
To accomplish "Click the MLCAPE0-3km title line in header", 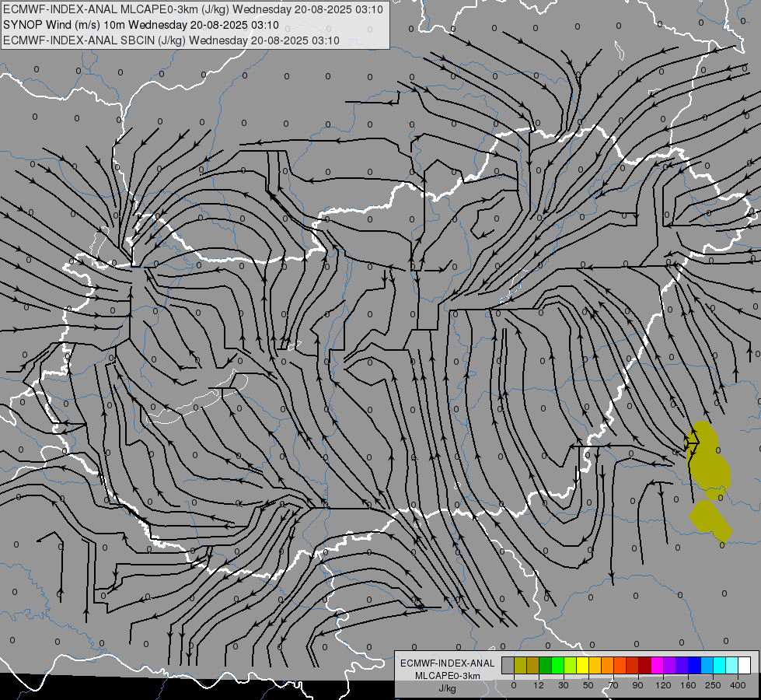I will click(193, 9).
